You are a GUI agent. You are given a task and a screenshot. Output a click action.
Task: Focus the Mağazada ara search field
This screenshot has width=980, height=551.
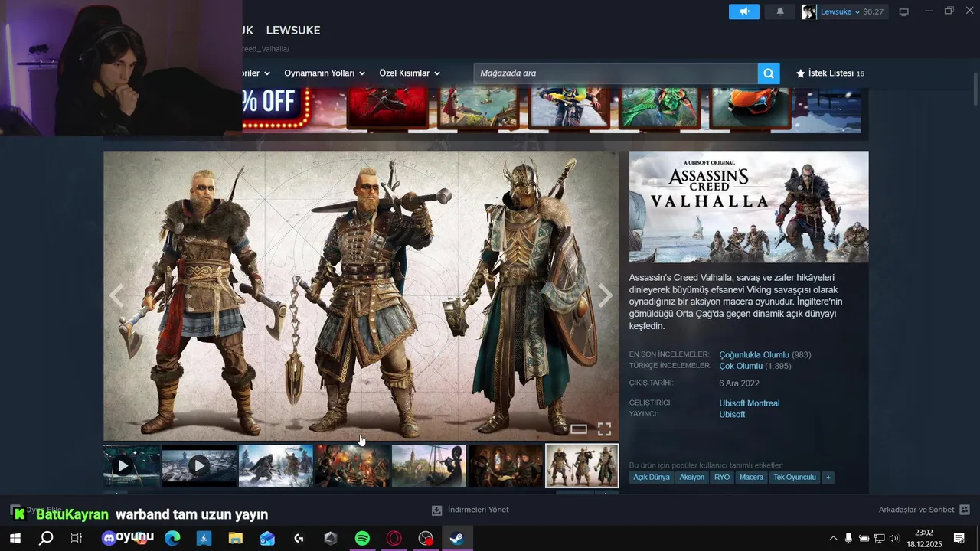tap(616, 73)
